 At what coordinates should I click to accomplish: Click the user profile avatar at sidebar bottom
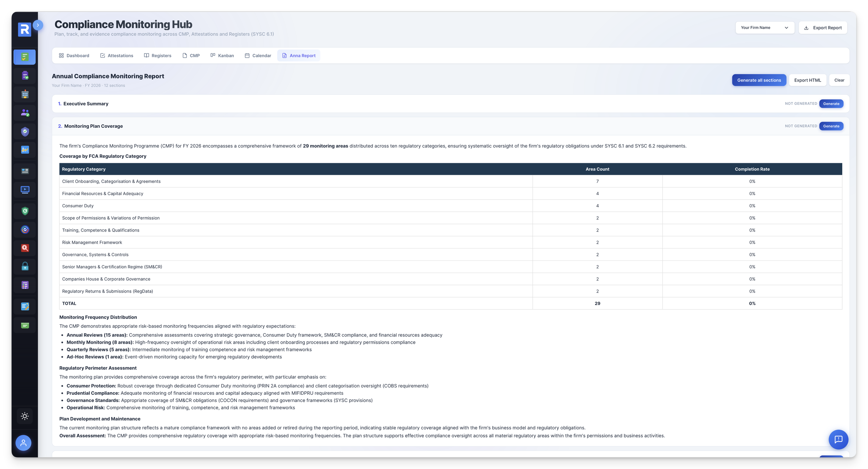tap(23, 443)
